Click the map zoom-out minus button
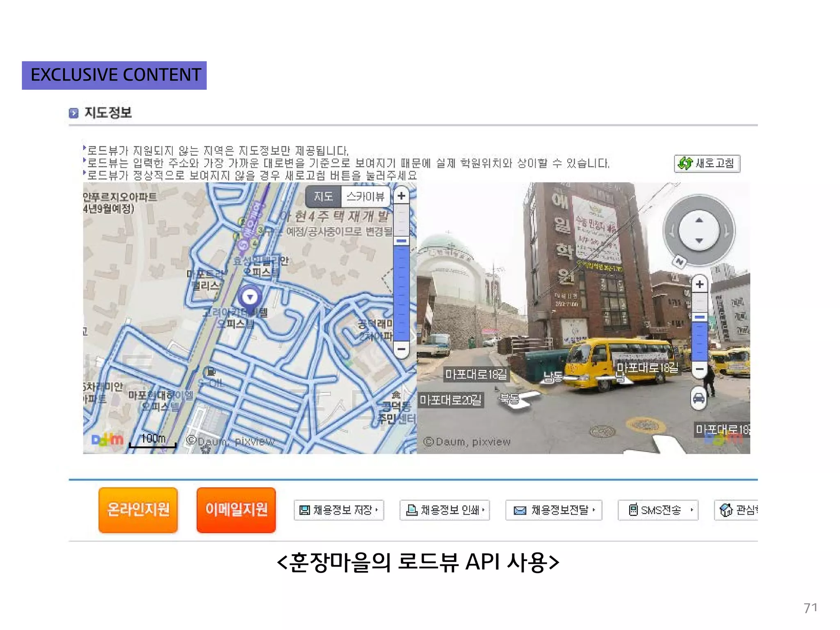840x630 pixels. [x=401, y=349]
